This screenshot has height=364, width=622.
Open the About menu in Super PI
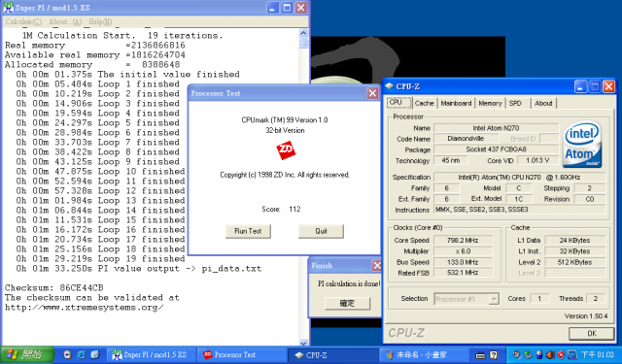click(65, 21)
